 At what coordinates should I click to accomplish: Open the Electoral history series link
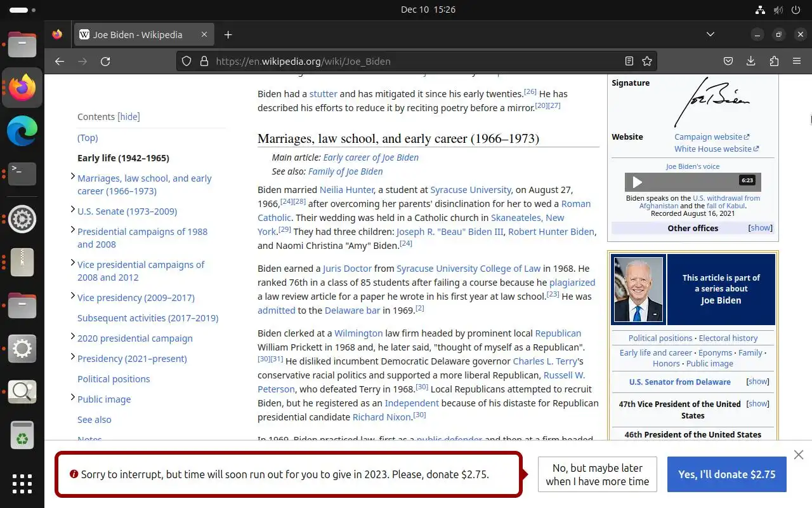click(x=728, y=338)
